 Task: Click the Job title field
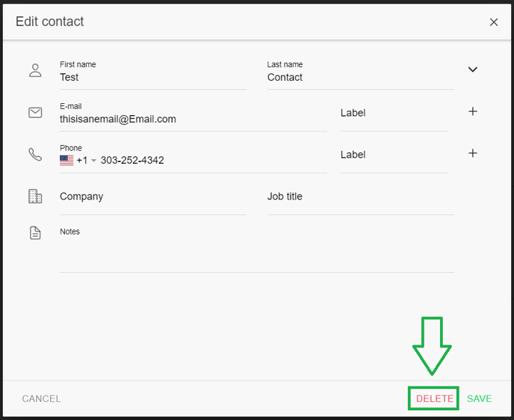point(360,197)
